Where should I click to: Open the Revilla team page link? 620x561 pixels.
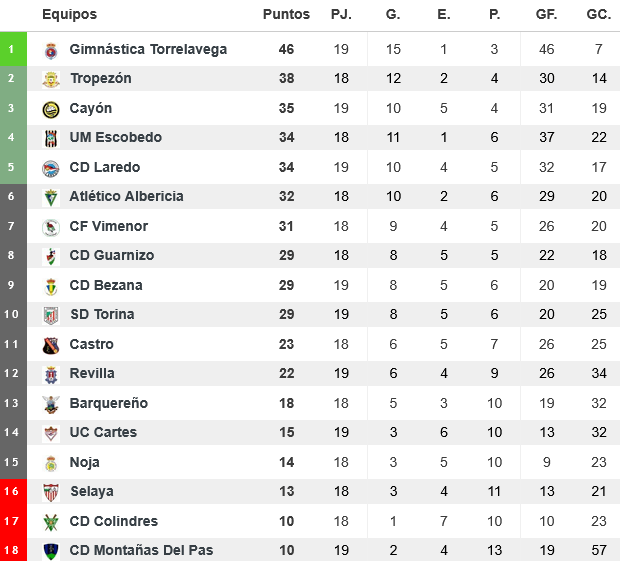(x=92, y=373)
